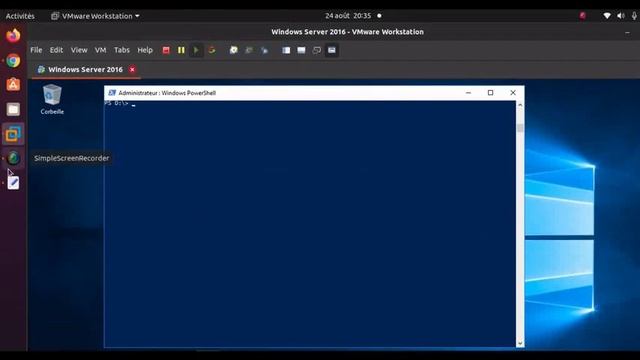The image size is (640, 360).
Task: Open the network status indicator
Action: point(607,16)
